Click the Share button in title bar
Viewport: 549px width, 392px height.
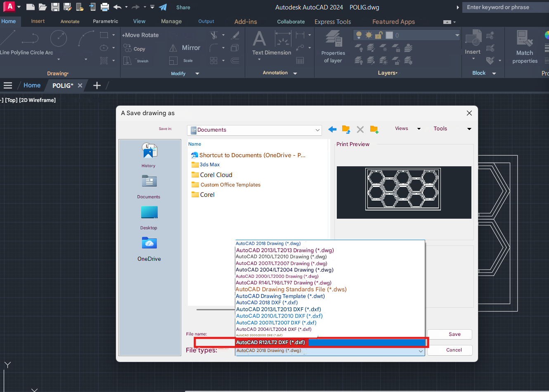point(183,7)
